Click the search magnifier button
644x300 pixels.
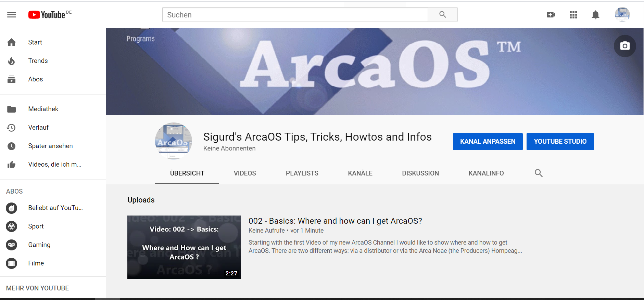coord(443,14)
